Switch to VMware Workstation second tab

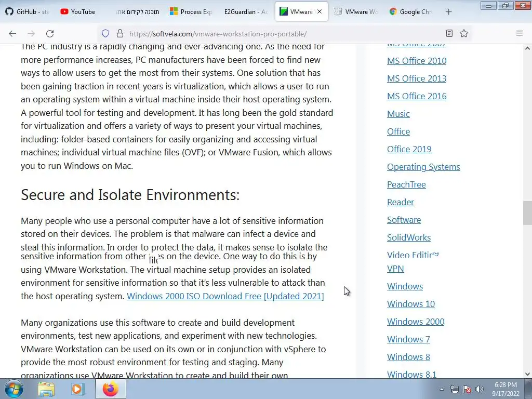[356, 11]
